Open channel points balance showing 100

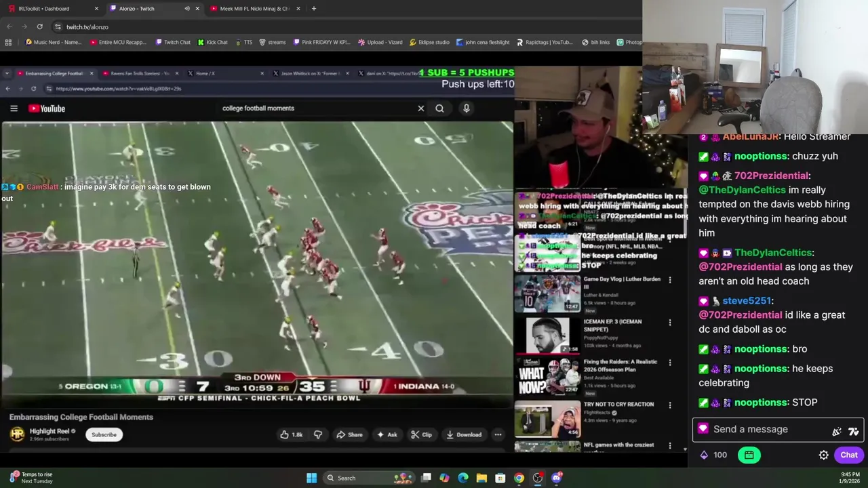[712, 455]
